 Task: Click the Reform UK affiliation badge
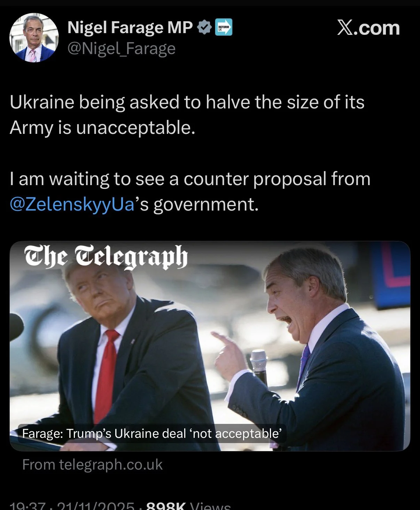[224, 28]
